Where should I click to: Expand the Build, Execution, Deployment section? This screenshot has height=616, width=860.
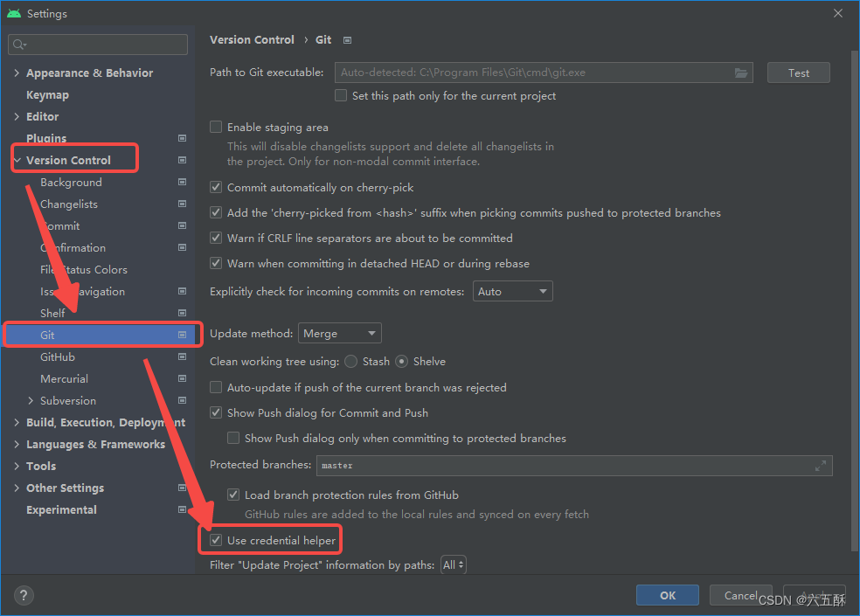click(16, 422)
